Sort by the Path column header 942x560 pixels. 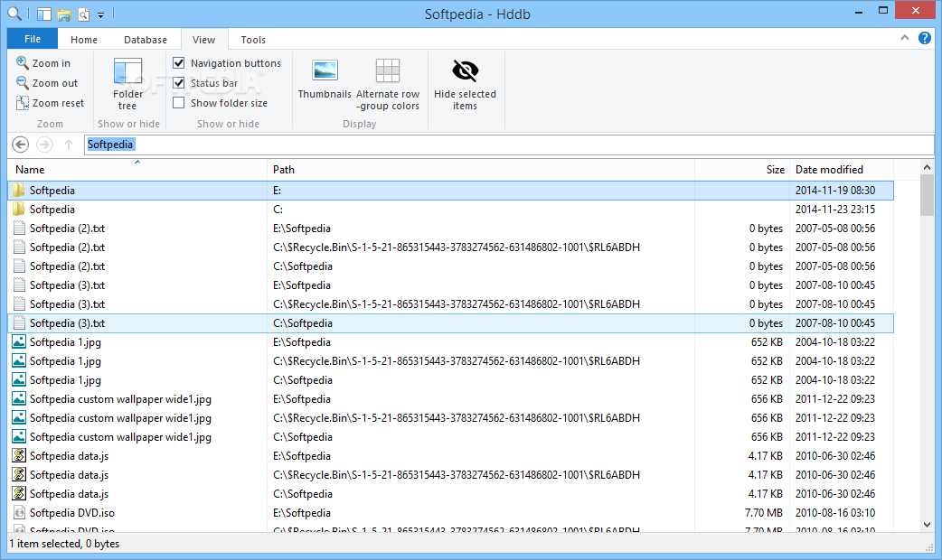481,170
